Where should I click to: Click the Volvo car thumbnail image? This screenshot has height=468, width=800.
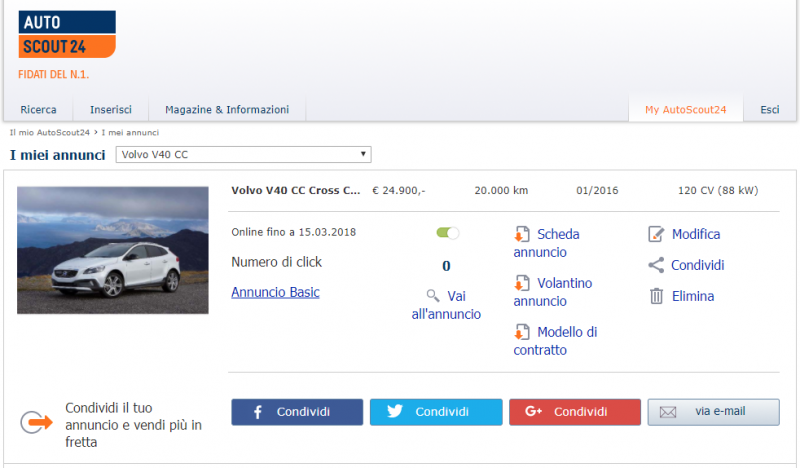[113, 250]
